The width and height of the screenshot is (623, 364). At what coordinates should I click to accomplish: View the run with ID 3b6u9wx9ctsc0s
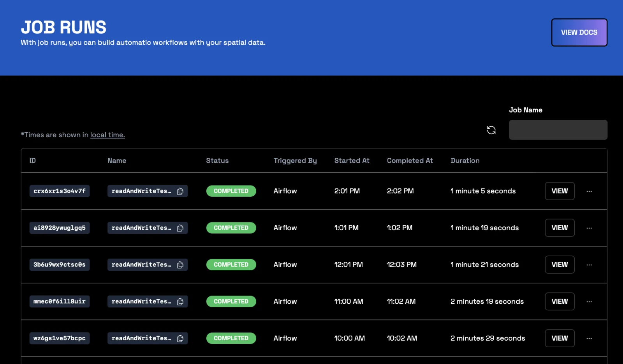click(560, 265)
